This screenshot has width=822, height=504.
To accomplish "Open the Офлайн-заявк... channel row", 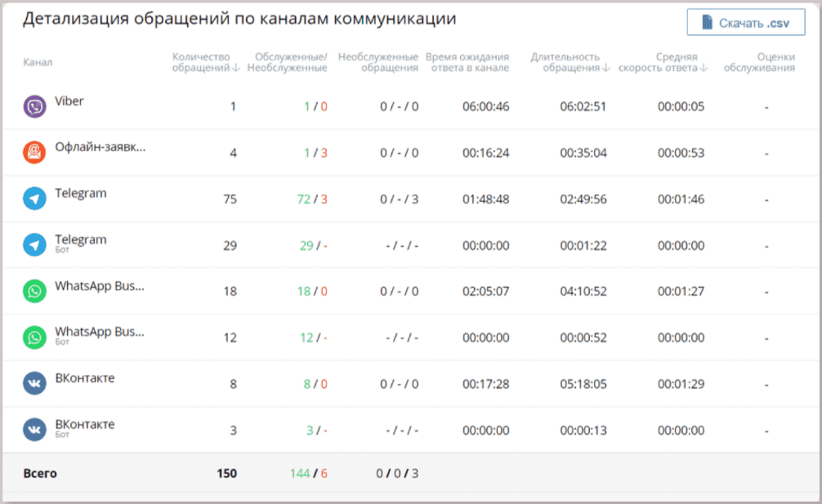I will click(x=411, y=153).
